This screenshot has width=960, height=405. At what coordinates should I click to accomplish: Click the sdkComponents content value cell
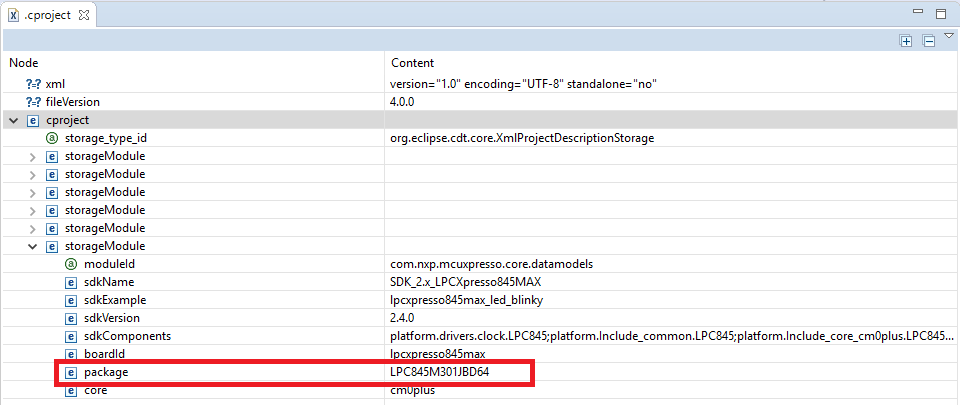[x=670, y=336]
